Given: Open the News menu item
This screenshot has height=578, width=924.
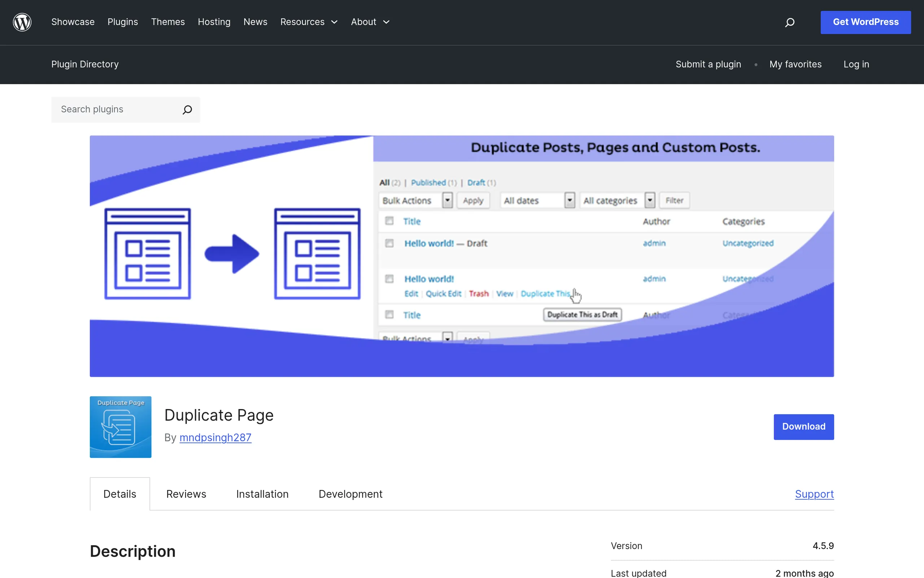Looking at the screenshot, I should 256,22.
